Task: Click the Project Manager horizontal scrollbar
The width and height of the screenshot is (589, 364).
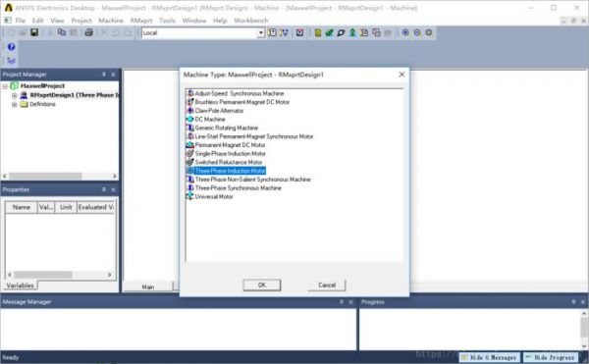Action: click(60, 176)
